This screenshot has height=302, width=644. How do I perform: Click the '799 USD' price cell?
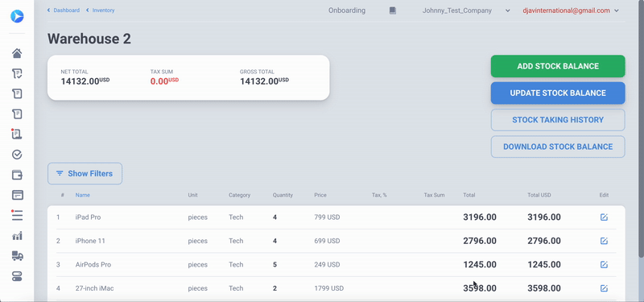pyautogui.click(x=327, y=217)
